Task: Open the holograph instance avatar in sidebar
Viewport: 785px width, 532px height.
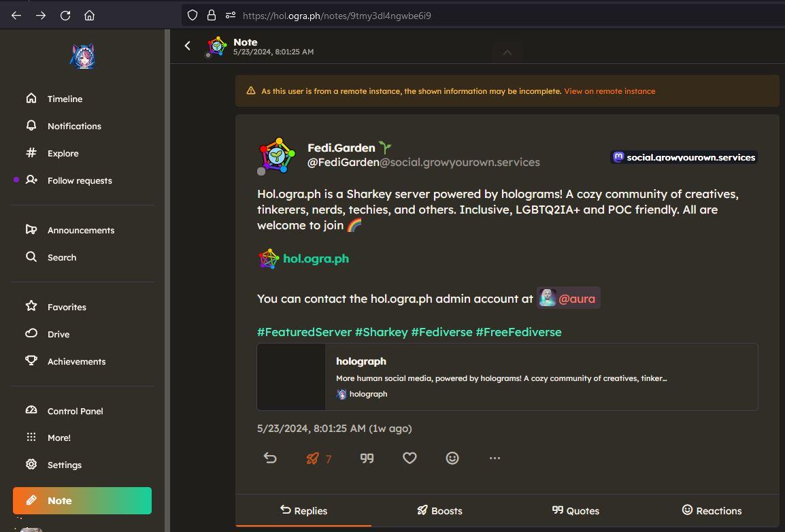Action: click(82, 56)
